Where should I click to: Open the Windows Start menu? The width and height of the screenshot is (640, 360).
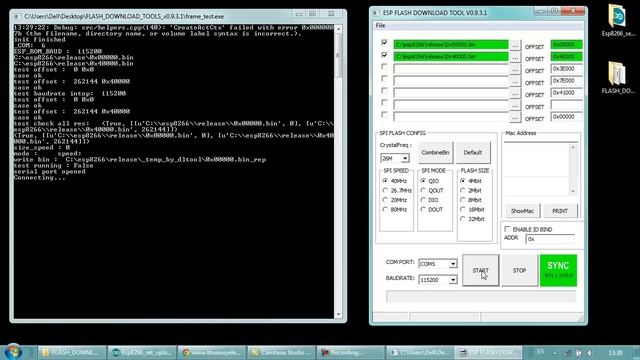coord(13,351)
